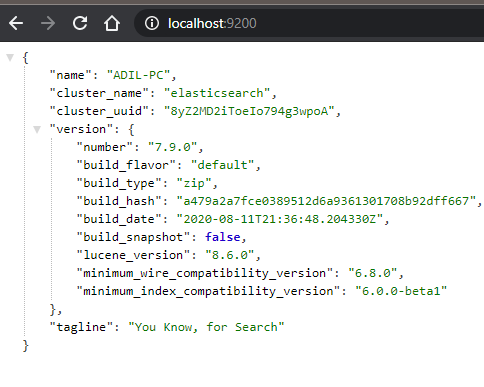The height and width of the screenshot is (387, 484).
Task: Click the "number" key
Action: click(105, 147)
